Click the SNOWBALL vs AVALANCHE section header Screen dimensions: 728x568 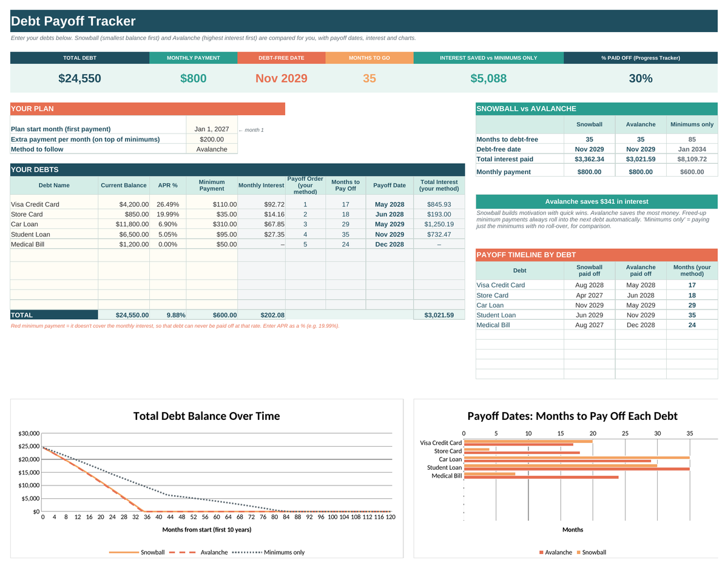tap(597, 109)
